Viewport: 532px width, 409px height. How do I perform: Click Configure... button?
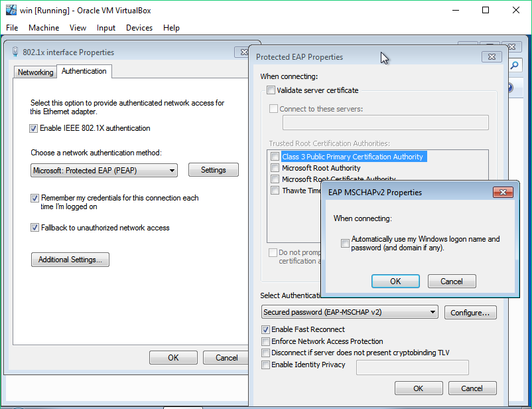click(470, 313)
